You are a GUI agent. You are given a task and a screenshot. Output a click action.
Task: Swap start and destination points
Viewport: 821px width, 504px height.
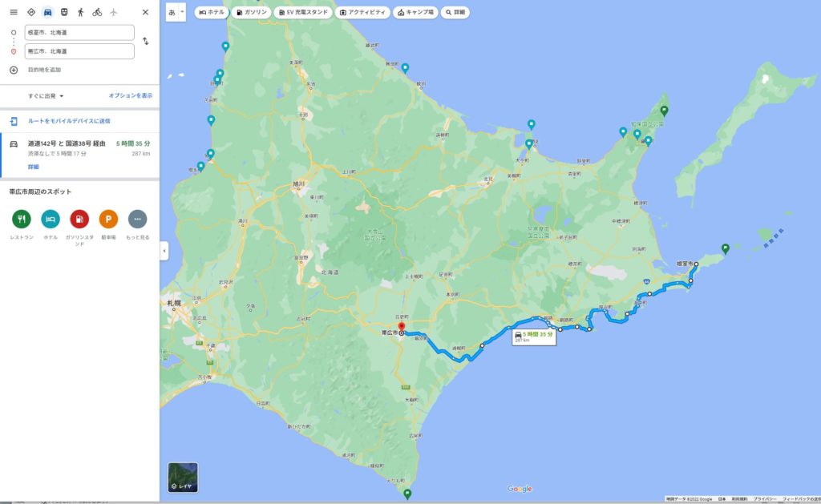tap(145, 41)
